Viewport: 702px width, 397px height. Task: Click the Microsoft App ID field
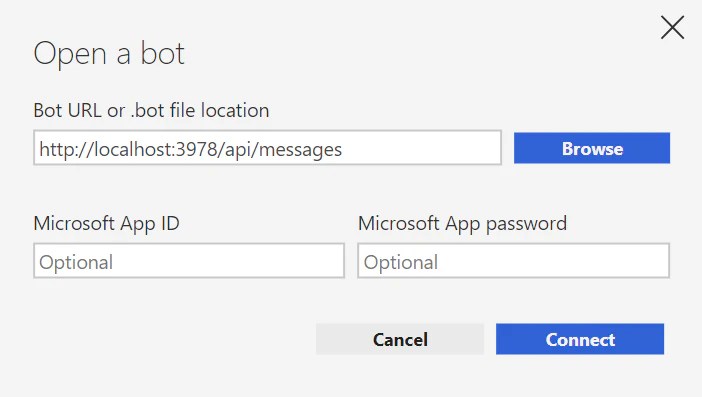pos(189,261)
